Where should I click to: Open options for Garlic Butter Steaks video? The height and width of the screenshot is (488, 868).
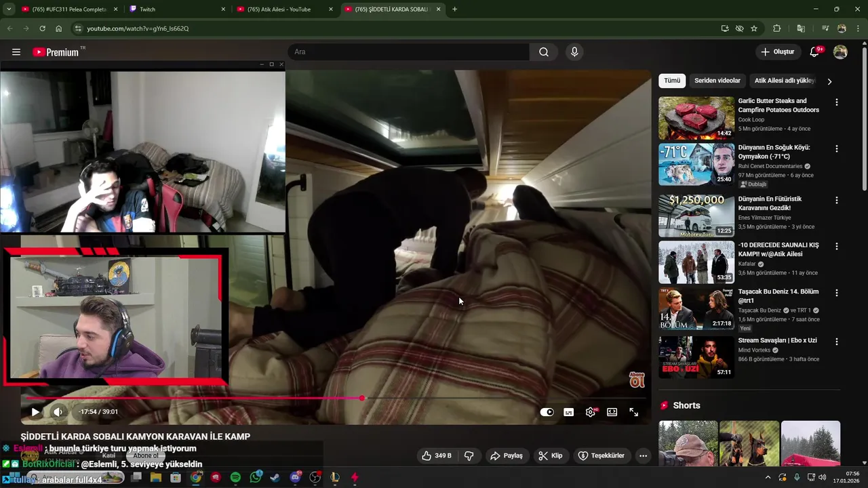pyautogui.click(x=836, y=102)
